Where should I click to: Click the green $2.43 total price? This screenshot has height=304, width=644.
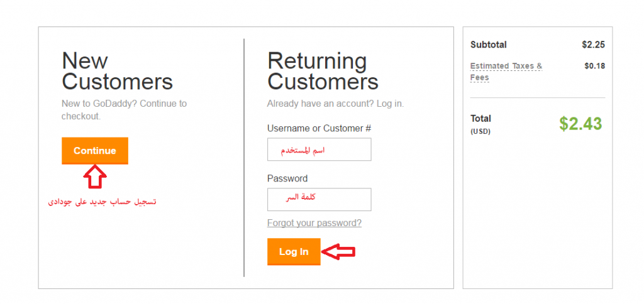580,124
